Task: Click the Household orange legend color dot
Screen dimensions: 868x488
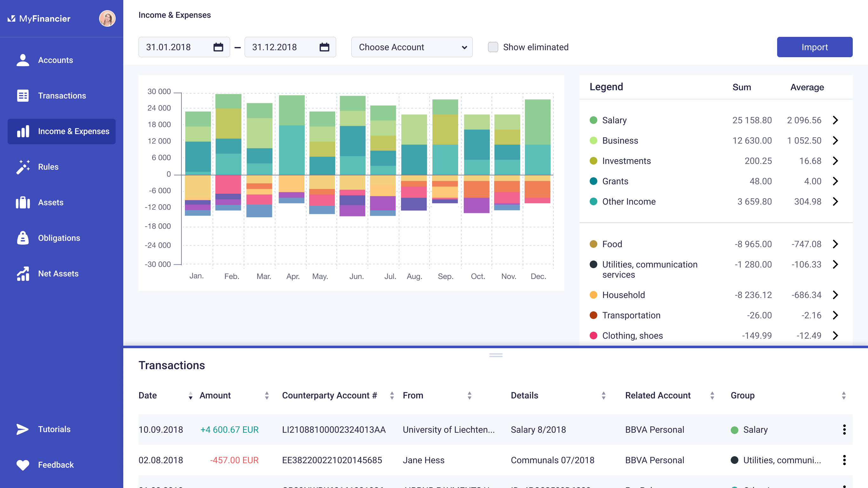Action: (593, 295)
